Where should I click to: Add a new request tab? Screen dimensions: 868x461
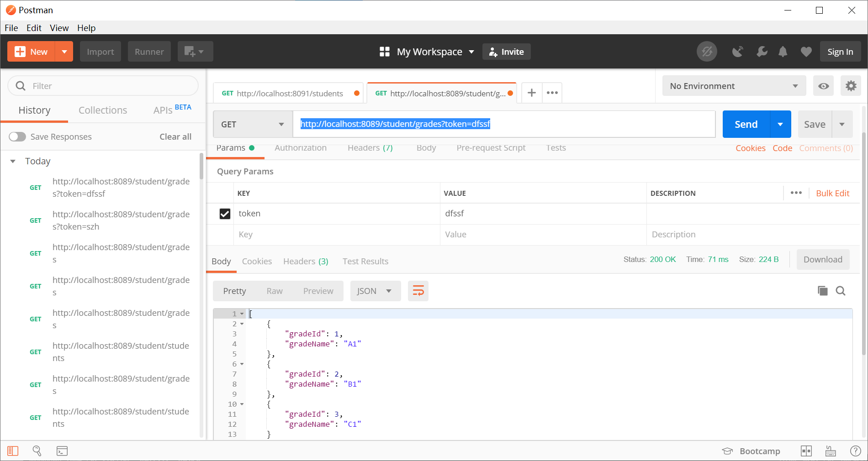[x=532, y=93]
